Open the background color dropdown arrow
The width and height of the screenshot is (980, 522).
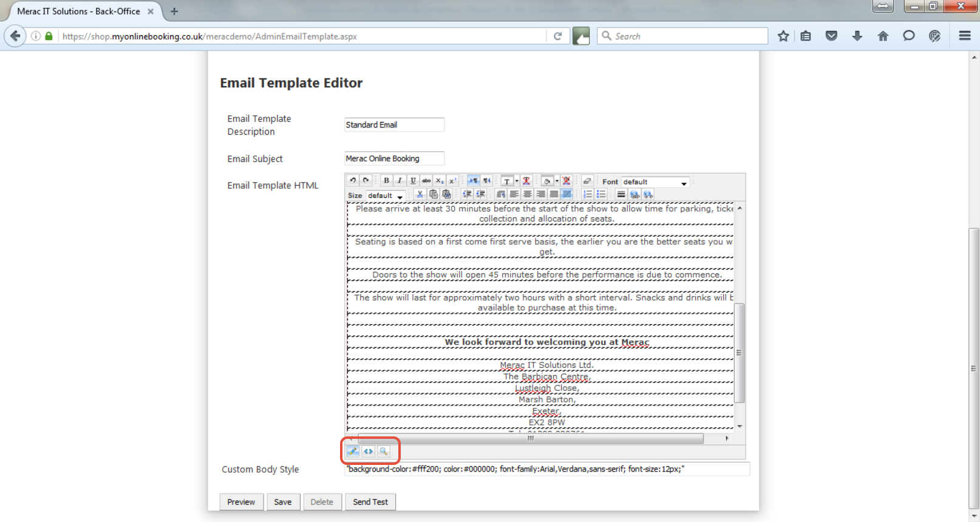pos(557,181)
